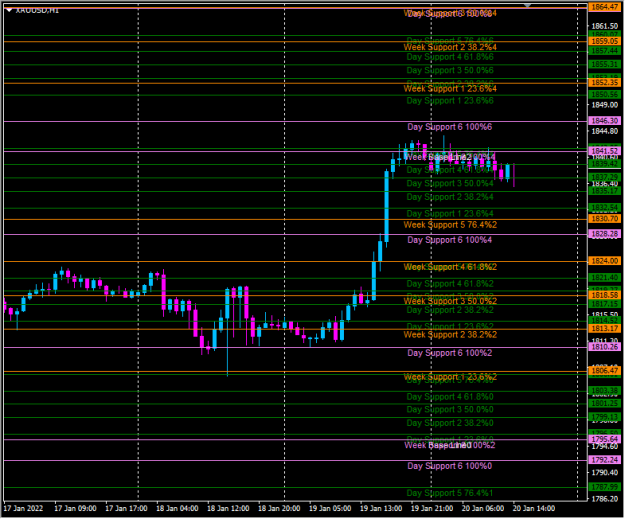Image resolution: width=625 pixels, height=519 pixels.
Task: Select the 'Week Support 2 38.2%2' label
Action: (x=450, y=335)
